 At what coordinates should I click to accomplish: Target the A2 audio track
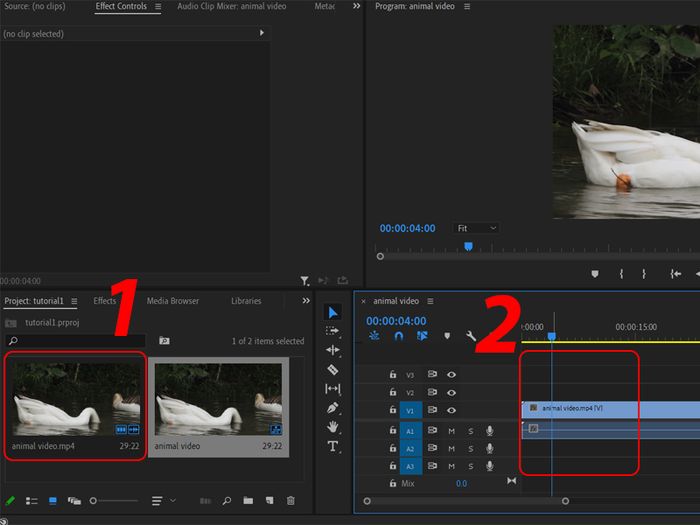coord(410,448)
